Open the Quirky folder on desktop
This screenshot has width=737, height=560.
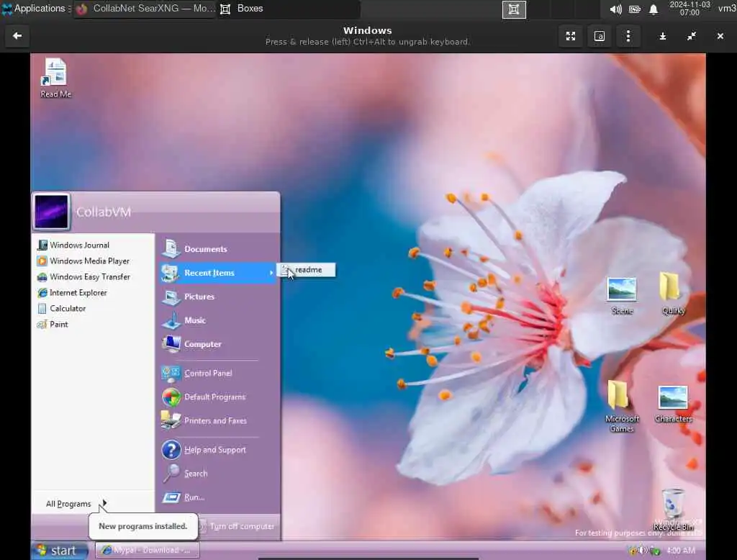(x=673, y=294)
